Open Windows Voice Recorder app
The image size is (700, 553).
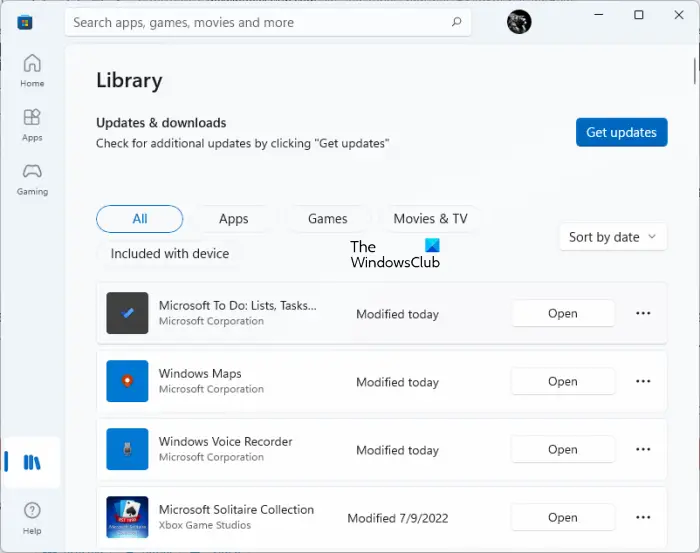point(562,449)
